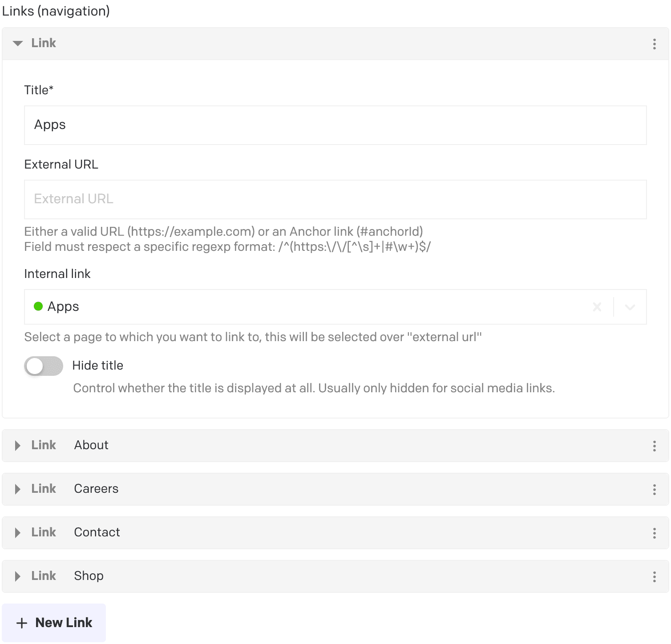Click the Hide title label
Image resolution: width=671 pixels, height=644 pixels.
(x=97, y=366)
